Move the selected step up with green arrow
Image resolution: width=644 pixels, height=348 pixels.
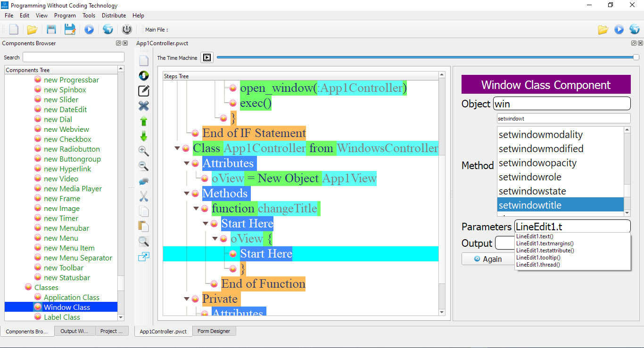[143, 121]
